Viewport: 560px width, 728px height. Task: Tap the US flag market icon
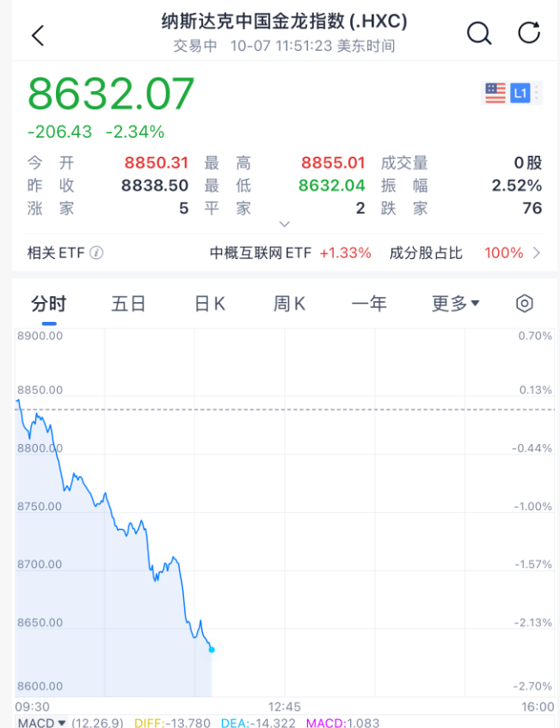(x=495, y=93)
